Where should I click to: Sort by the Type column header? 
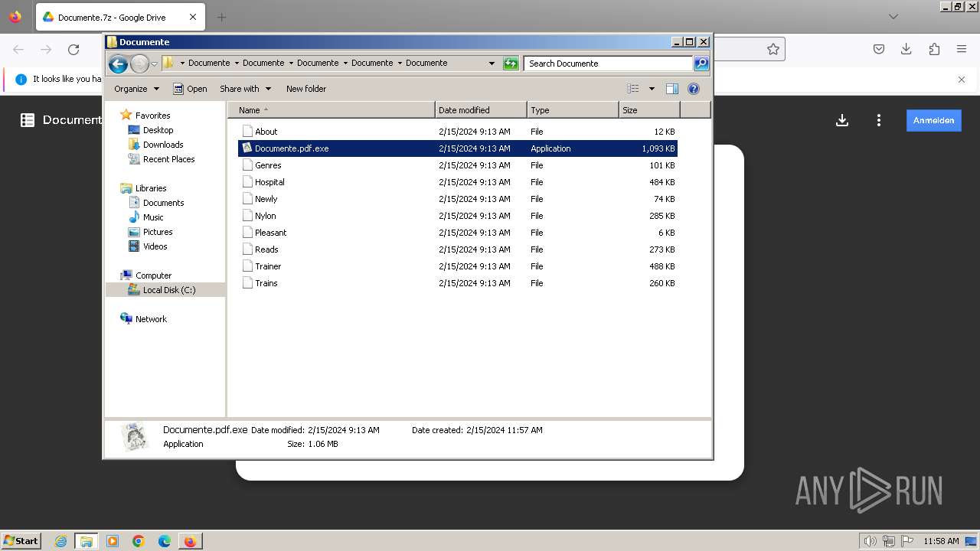coord(573,110)
